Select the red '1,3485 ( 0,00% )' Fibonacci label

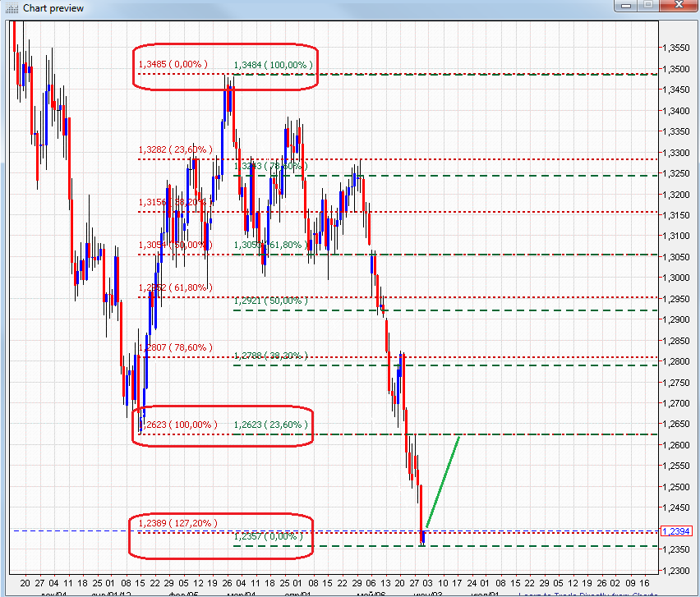pos(173,64)
